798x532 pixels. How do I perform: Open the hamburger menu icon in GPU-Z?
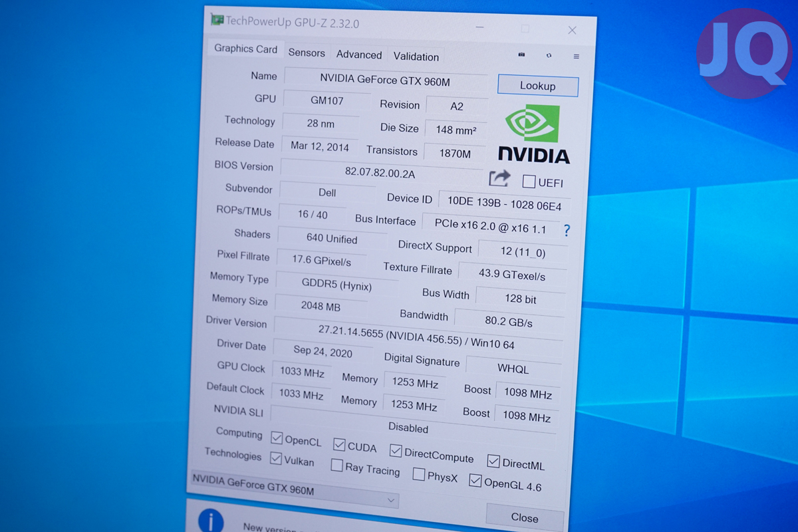pos(576,57)
